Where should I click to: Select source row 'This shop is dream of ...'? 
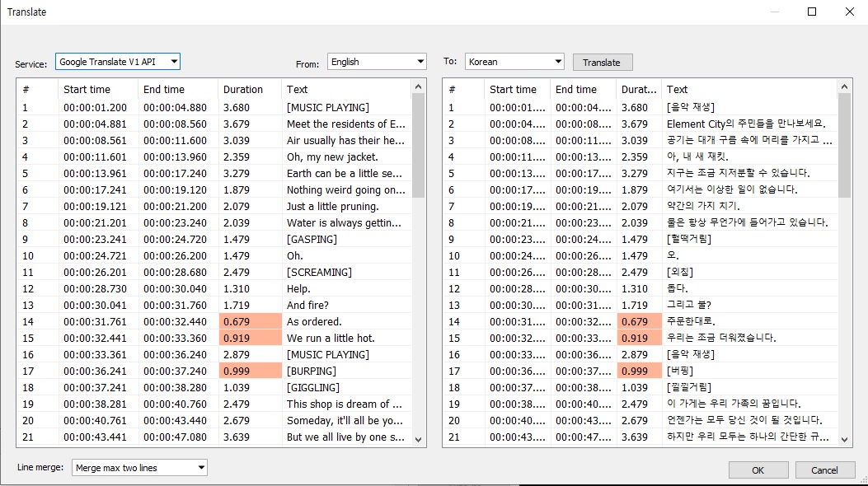(214, 404)
